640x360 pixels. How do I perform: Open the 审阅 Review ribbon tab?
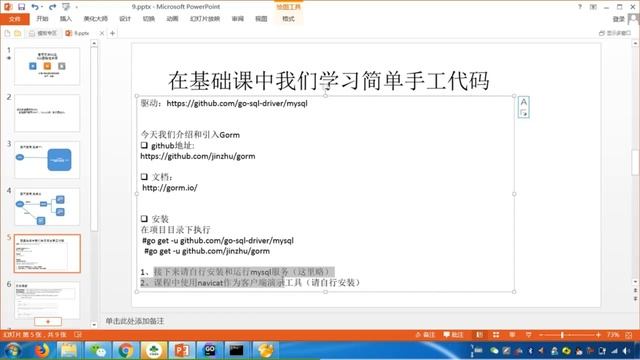238,19
